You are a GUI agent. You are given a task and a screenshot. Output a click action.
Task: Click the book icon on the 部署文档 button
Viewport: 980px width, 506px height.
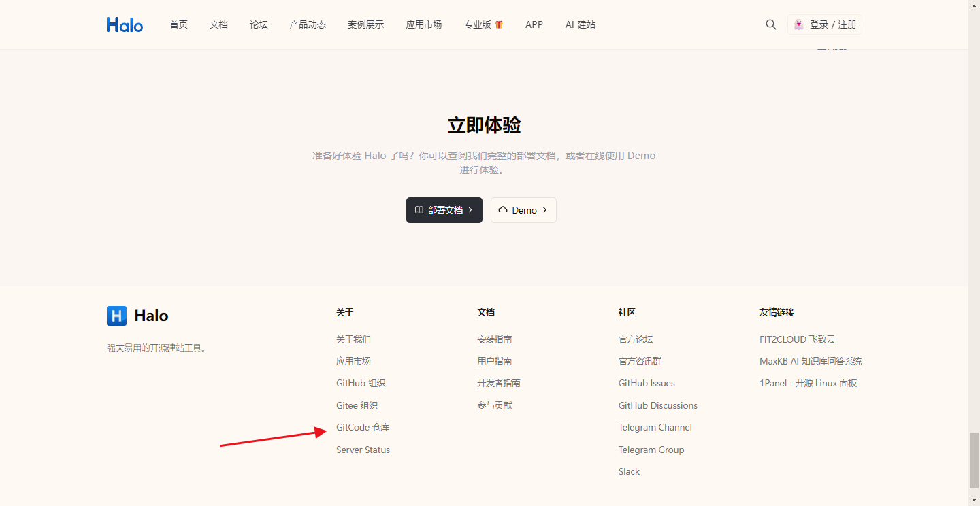tap(419, 210)
